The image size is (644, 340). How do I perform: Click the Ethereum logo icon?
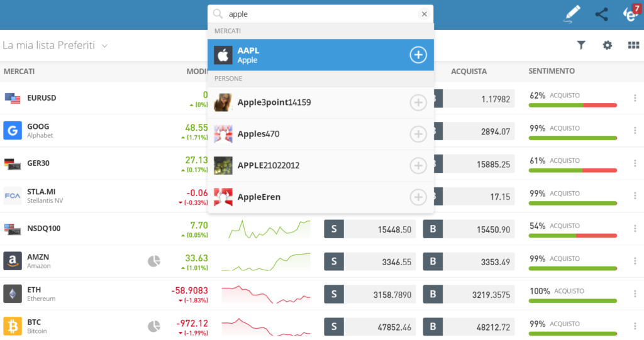13,294
